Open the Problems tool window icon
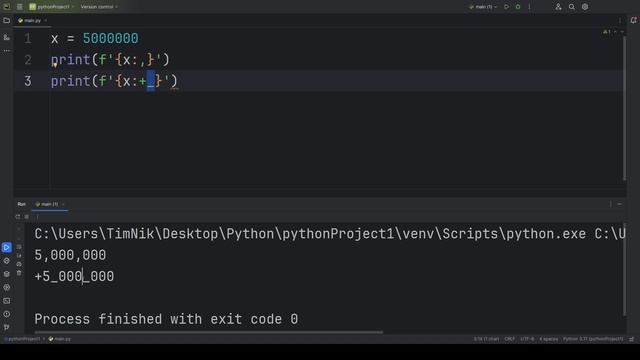The image size is (640, 360). 7,314
